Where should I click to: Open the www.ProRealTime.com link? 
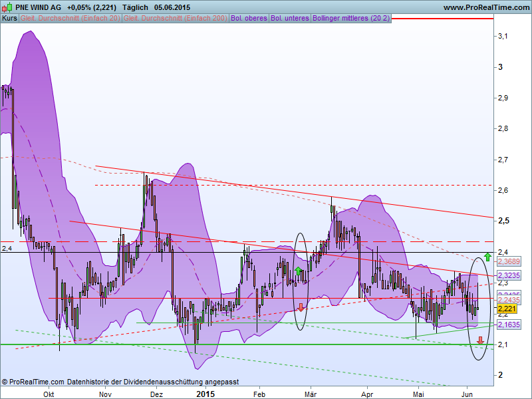tap(486, 7)
